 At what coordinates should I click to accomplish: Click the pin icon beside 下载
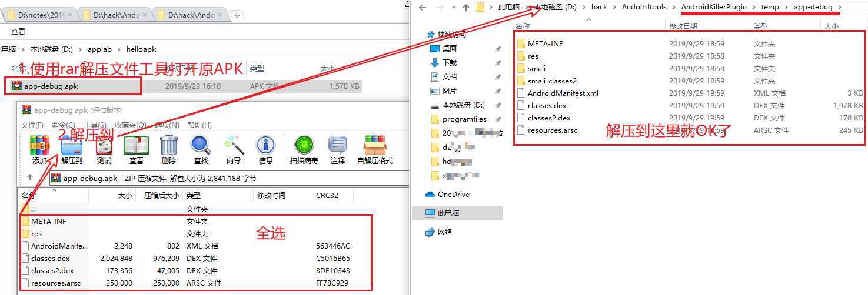pyautogui.click(x=498, y=63)
